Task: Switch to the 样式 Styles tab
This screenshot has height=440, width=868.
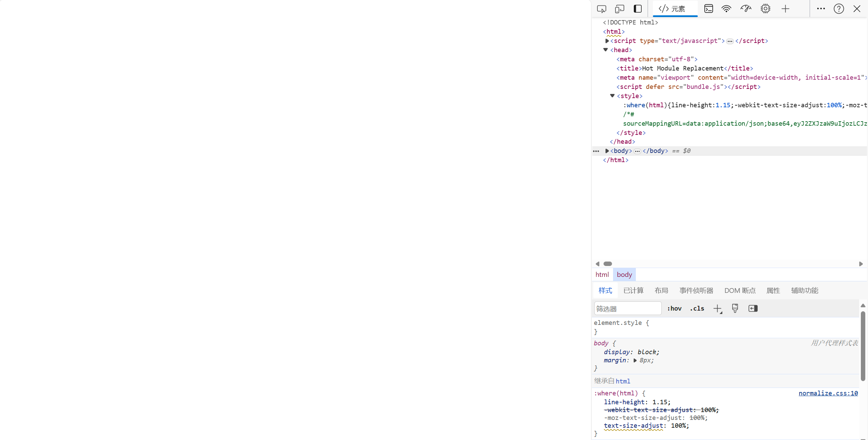Action: 605,290
